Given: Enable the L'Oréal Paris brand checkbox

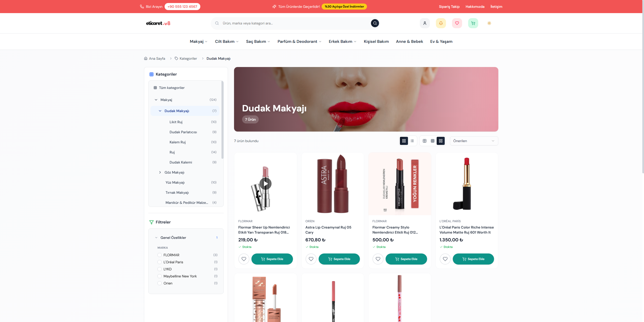Looking at the screenshot, I should [160, 262].
